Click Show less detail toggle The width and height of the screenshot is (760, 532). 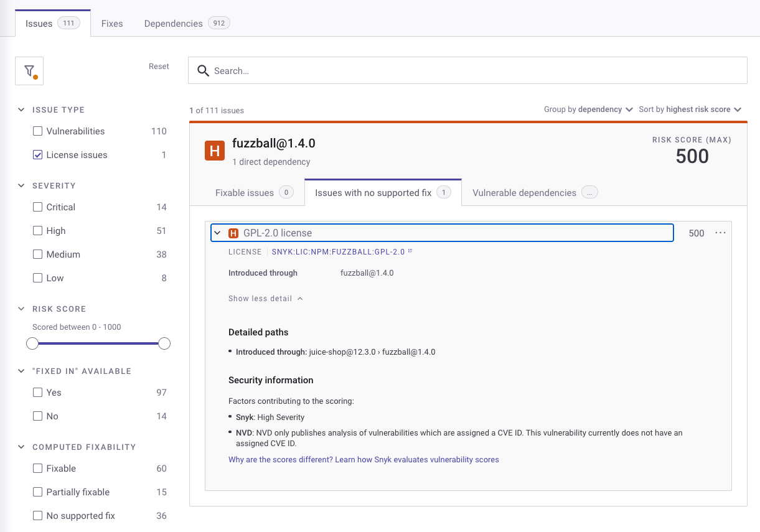265,299
